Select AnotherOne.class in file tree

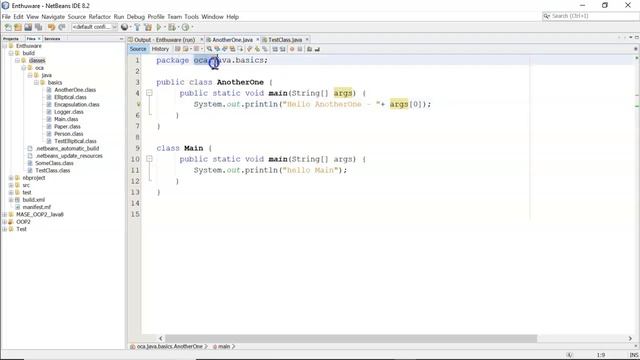click(x=75, y=90)
